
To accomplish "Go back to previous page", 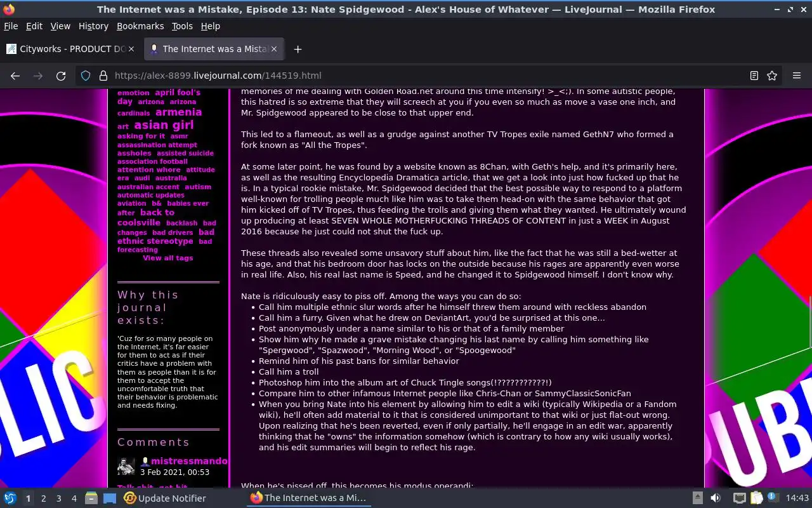I will tap(15, 76).
